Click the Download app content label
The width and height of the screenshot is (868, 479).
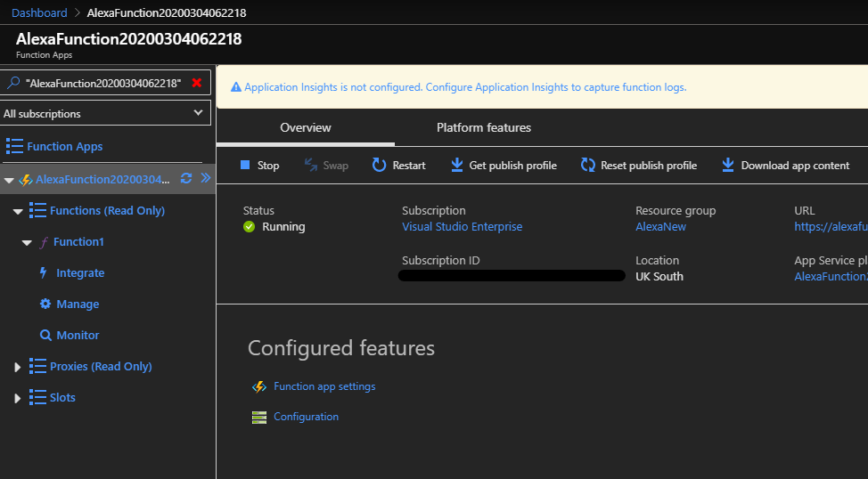pyautogui.click(x=795, y=166)
